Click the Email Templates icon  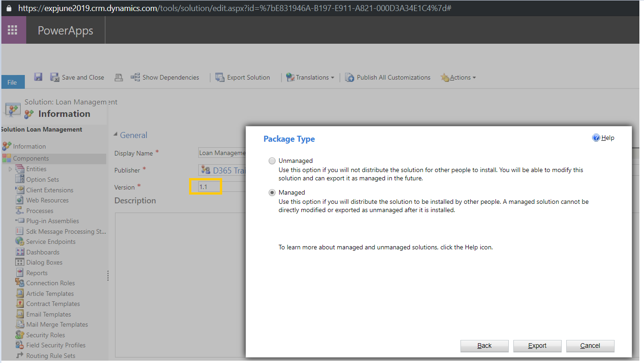[20, 314]
